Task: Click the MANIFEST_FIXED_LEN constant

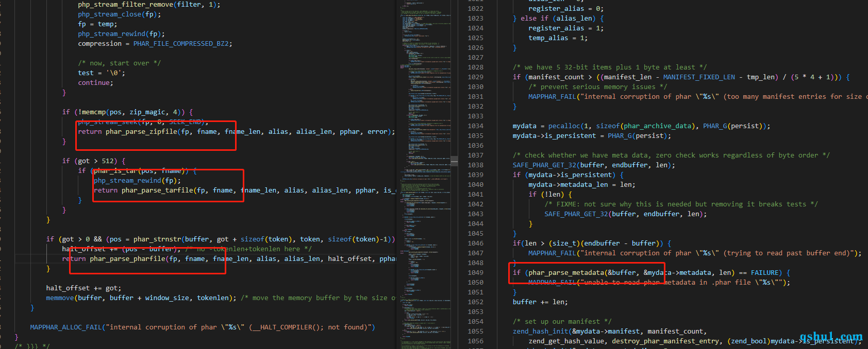Action: (699, 77)
